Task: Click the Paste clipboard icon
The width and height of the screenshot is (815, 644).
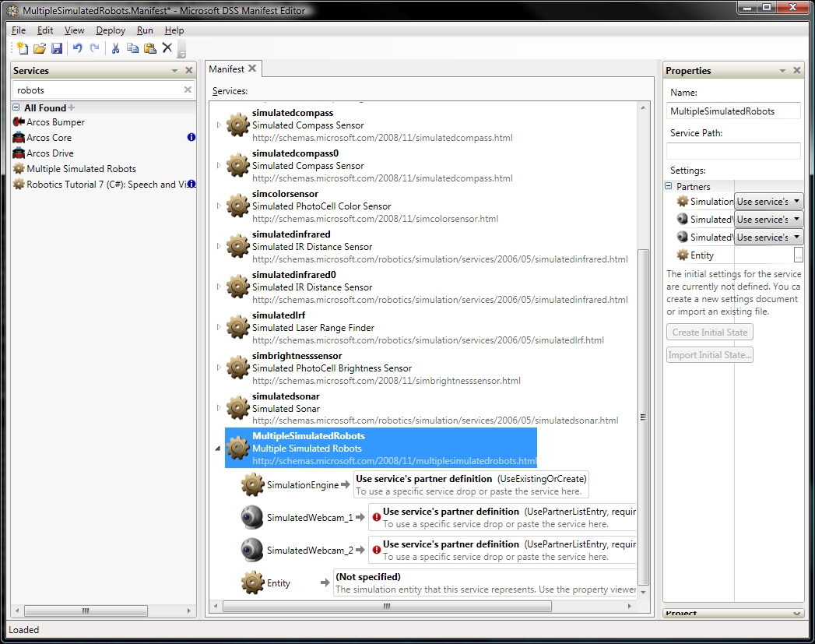Action: (x=150, y=48)
